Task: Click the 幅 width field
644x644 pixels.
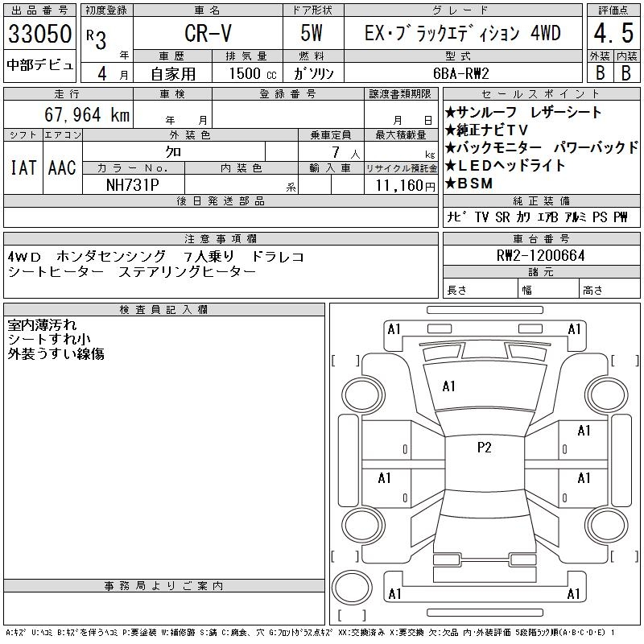Action: (549, 290)
